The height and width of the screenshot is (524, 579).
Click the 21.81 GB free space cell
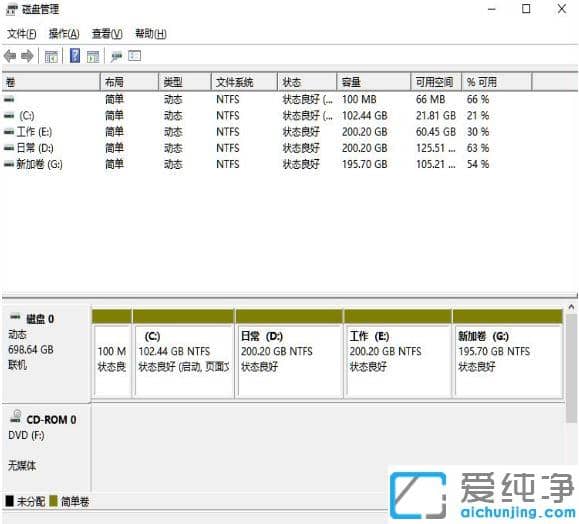pos(436,116)
